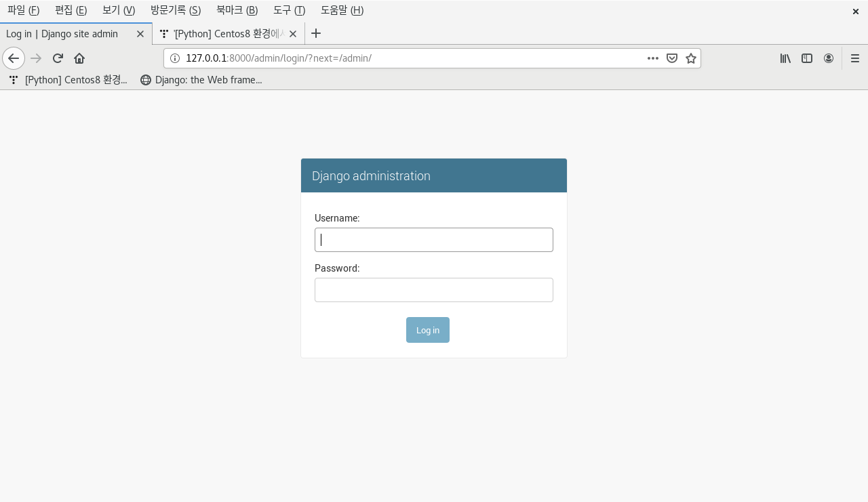Save page to Pocket icon

[672, 58]
